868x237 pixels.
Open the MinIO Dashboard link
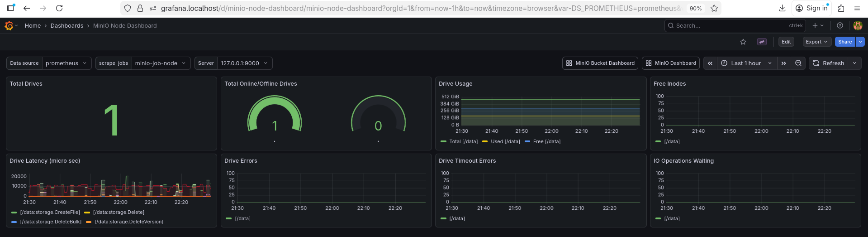[x=671, y=63]
